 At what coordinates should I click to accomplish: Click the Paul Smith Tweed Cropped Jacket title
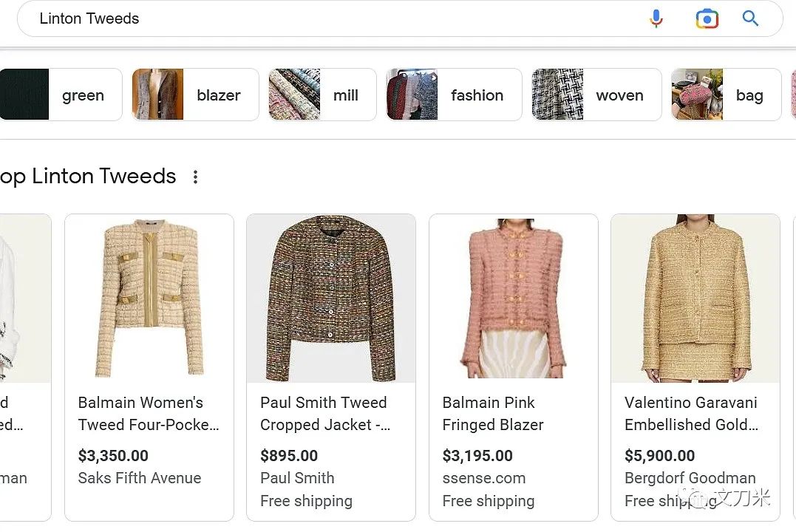325,414
